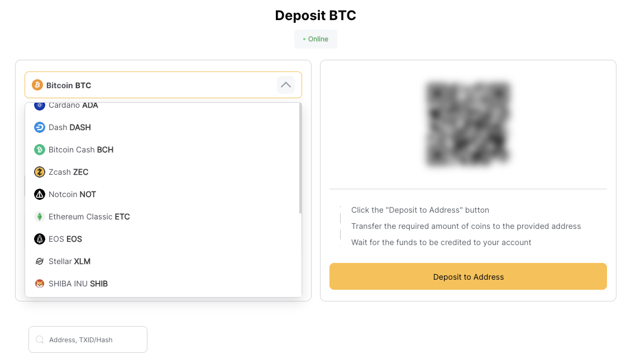Click the search magnifier icon
The image size is (631, 364).
[x=39, y=339]
